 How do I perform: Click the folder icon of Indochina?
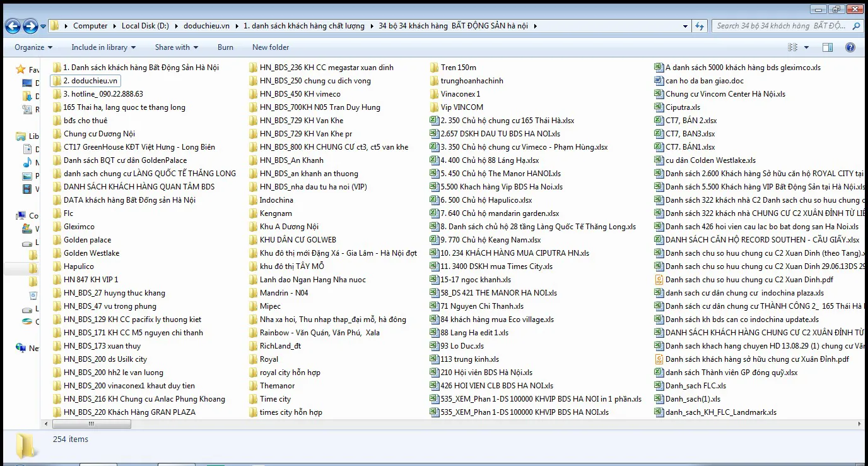253,200
